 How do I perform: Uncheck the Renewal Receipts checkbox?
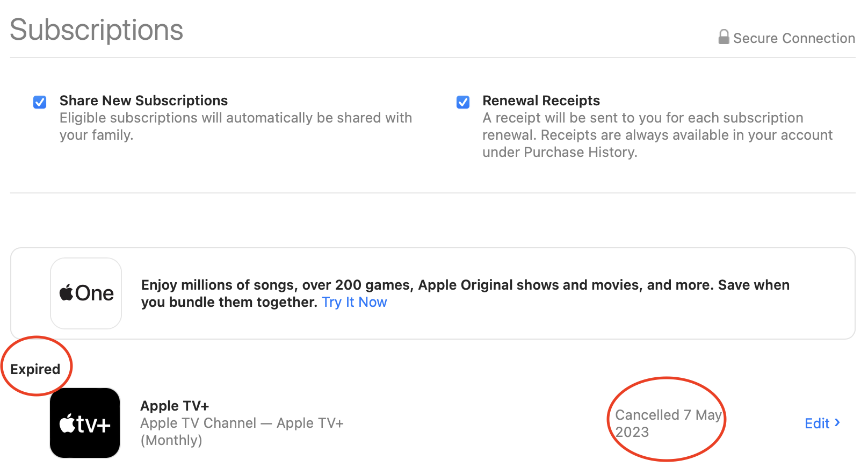click(x=463, y=102)
